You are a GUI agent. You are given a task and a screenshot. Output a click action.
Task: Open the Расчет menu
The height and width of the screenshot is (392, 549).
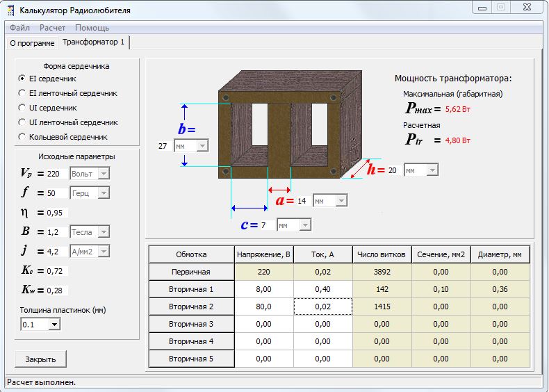[52, 28]
